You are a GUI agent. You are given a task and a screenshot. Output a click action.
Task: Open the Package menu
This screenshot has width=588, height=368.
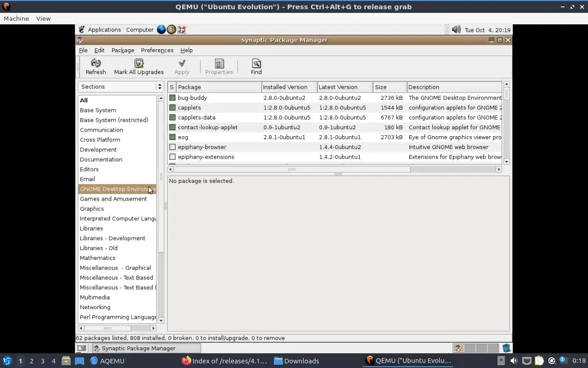[x=123, y=50]
